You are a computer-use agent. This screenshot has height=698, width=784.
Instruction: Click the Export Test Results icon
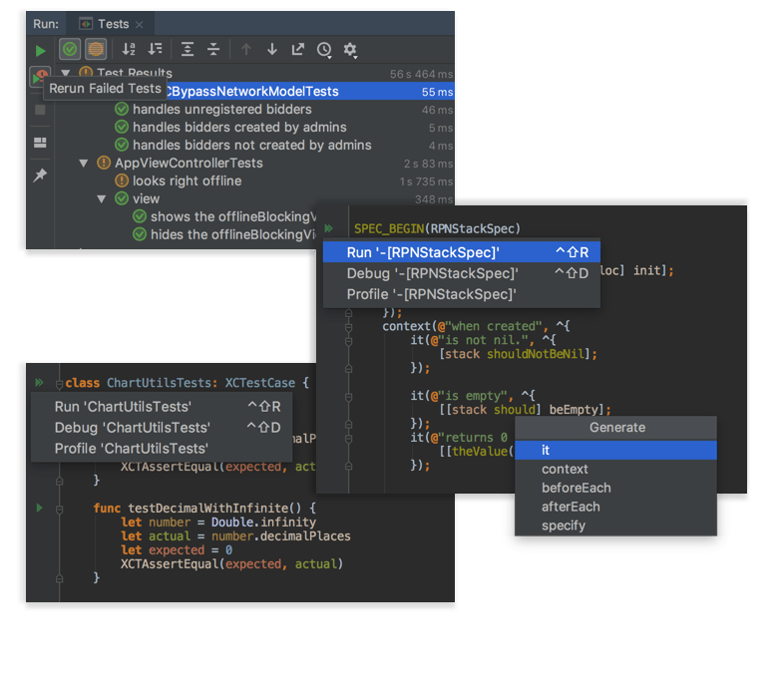298,50
